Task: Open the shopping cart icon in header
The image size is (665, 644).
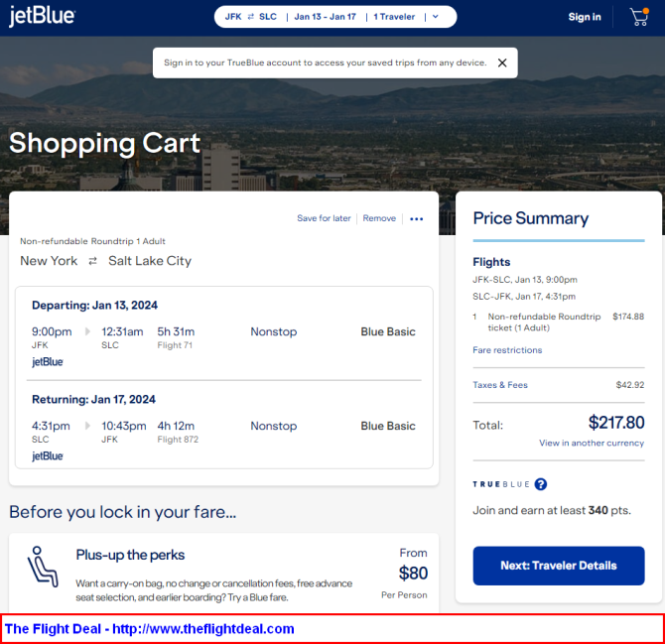Action: [x=639, y=17]
